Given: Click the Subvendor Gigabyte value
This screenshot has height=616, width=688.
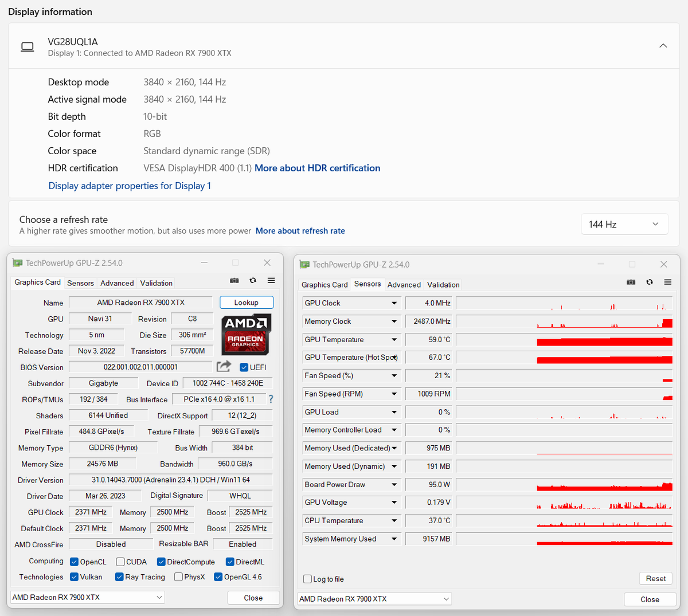Looking at the screenshot, I should pyautogui.click(x=104, y=383).
